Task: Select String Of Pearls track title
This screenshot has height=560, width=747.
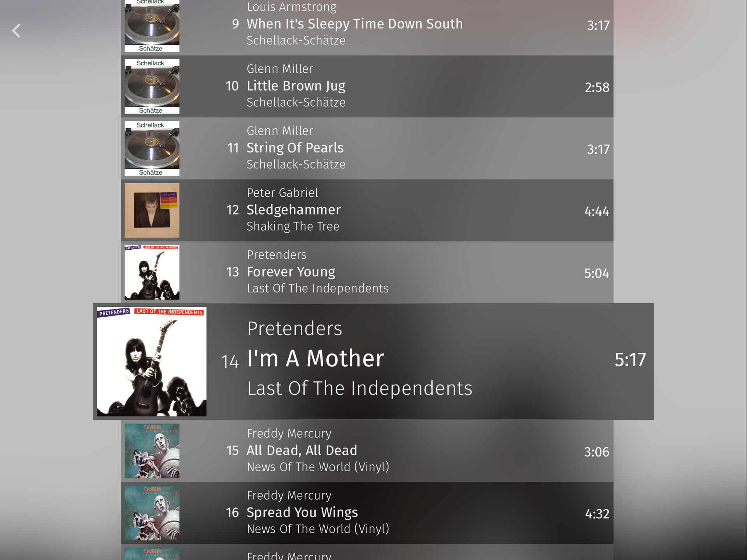Action: [x=295, y=148]
